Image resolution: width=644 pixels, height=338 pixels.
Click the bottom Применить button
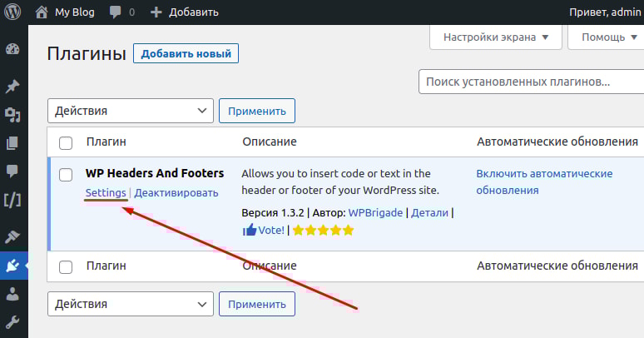[257, 304]
